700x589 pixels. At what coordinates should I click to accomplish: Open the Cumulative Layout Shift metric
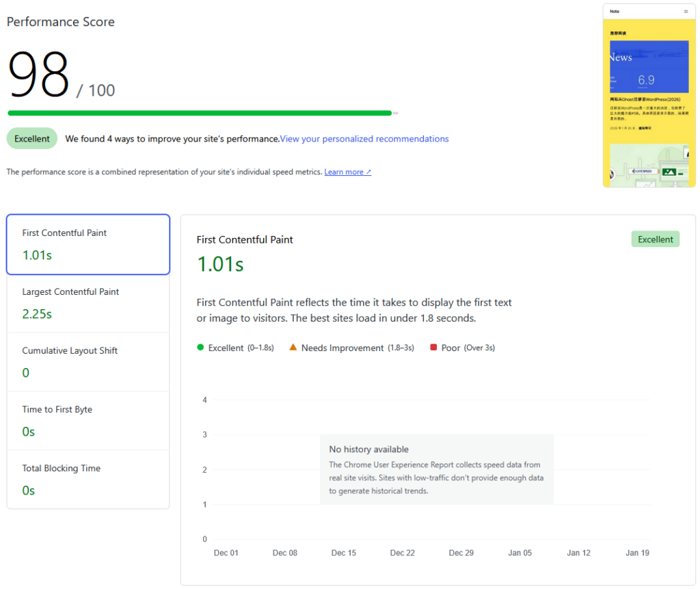(88, 362)
